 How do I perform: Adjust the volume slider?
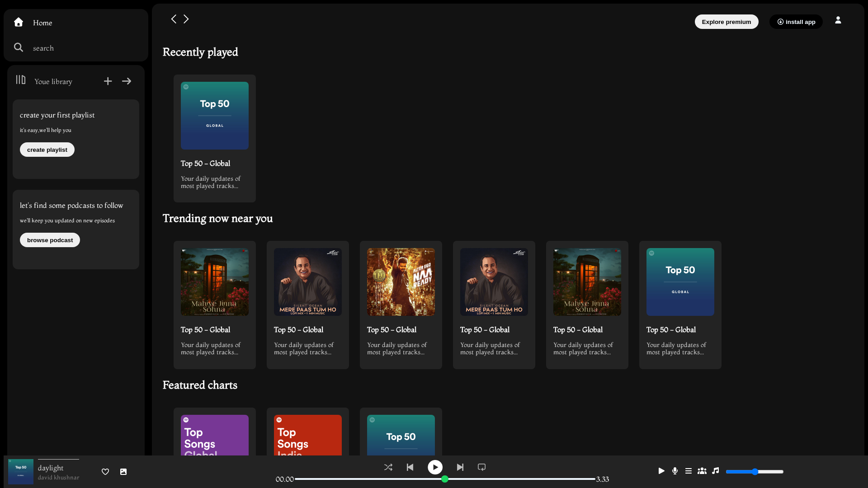pos(755,472)
